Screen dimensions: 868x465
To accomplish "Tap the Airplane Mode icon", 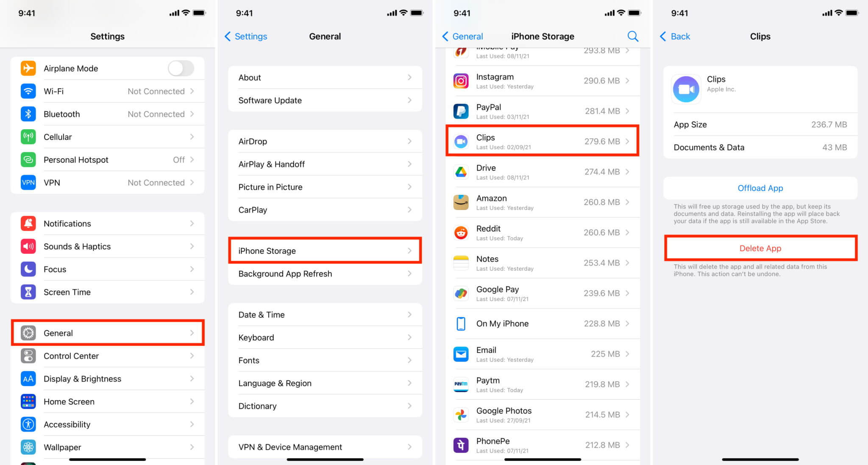I will [x=29, y=68].
